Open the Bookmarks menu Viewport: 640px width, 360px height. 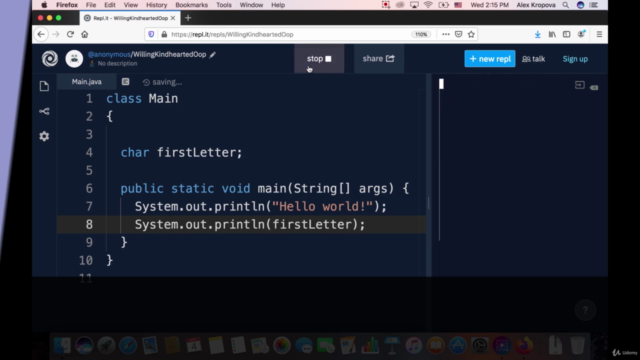click(191, 5)
